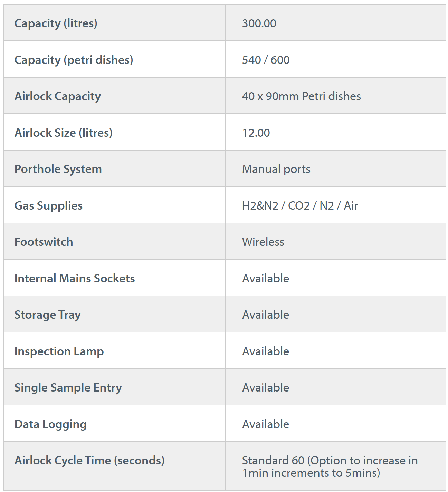
Task: Select the 300.00 capacity value
Action: tap(259, 23)
